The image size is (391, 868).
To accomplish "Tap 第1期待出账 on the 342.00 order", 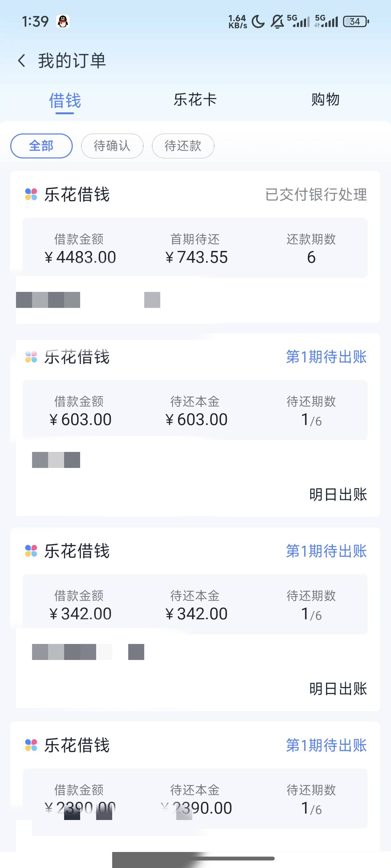I will 326,551.
